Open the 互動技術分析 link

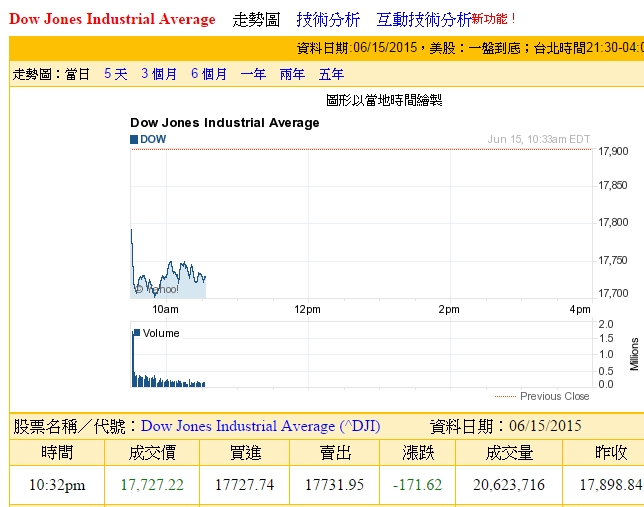coord(424,19)
